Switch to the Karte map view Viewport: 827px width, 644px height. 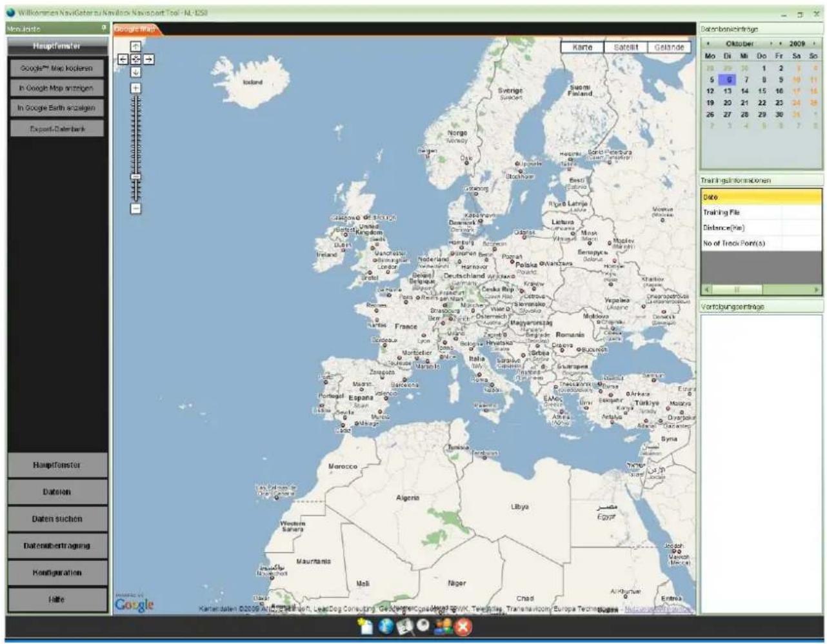pyautogui.click(x=583, y=47)
